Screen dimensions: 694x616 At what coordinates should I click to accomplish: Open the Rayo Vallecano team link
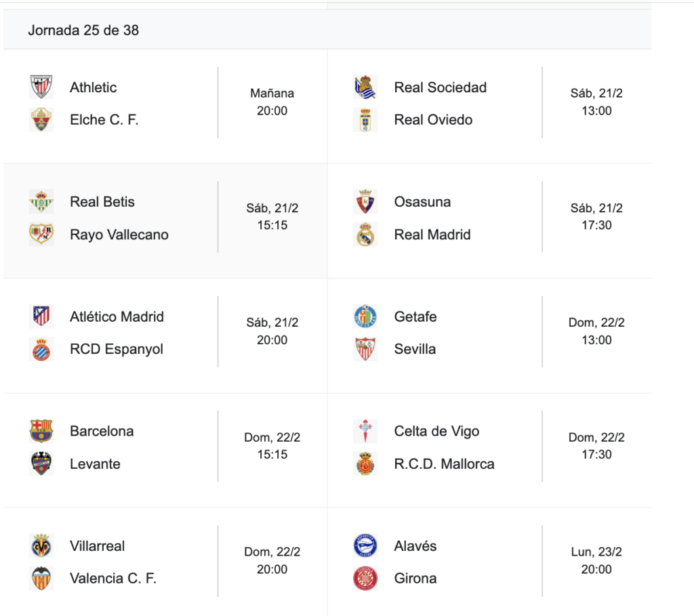coord(119,234)
